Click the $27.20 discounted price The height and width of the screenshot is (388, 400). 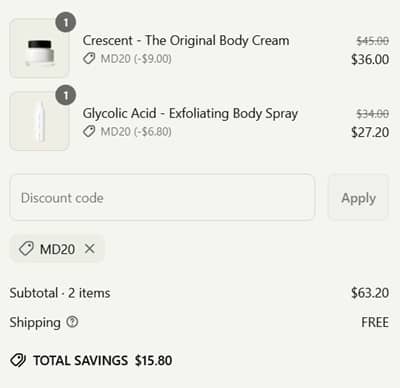coord(370,132)
